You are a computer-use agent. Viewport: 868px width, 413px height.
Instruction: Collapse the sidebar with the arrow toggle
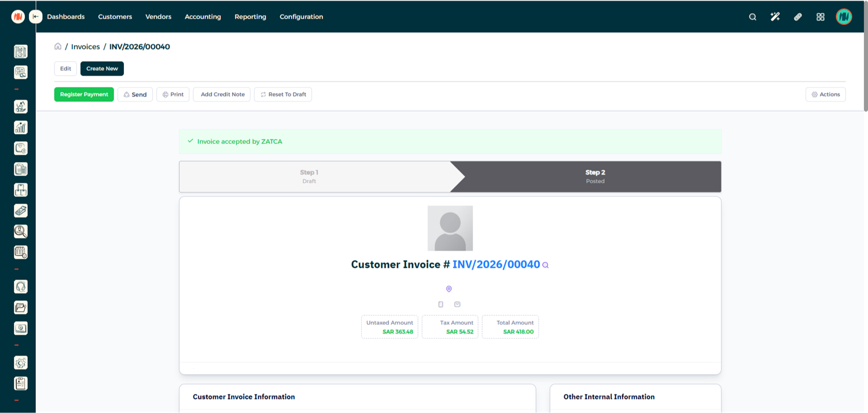coord(36,17)
